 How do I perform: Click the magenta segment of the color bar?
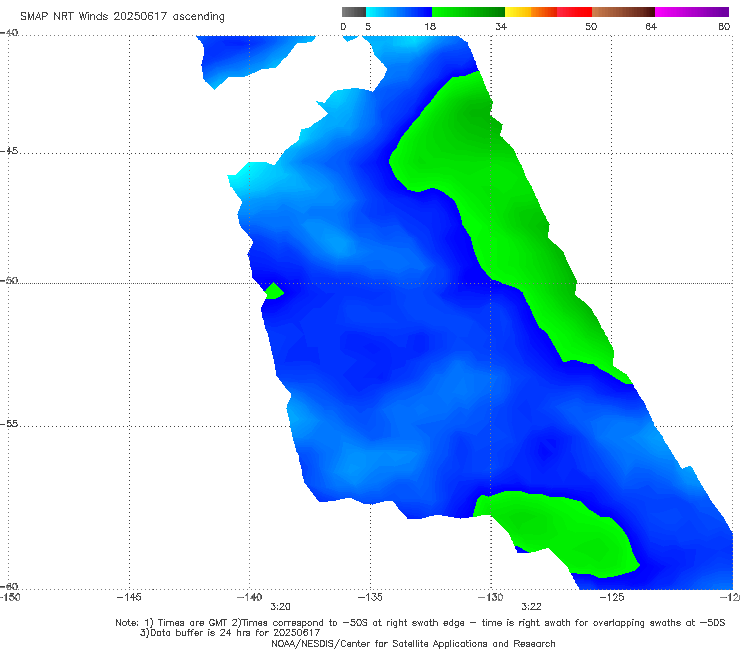[x=692, y=12]
